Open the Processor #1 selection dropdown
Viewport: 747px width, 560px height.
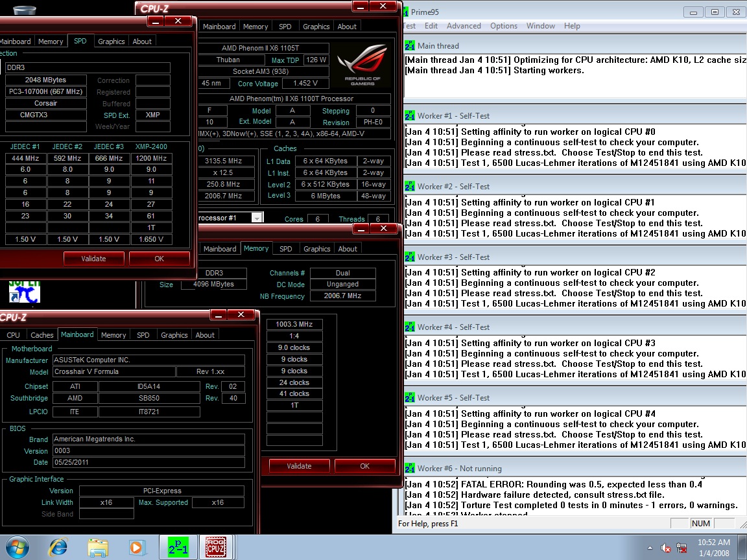[x=257, y=218]
